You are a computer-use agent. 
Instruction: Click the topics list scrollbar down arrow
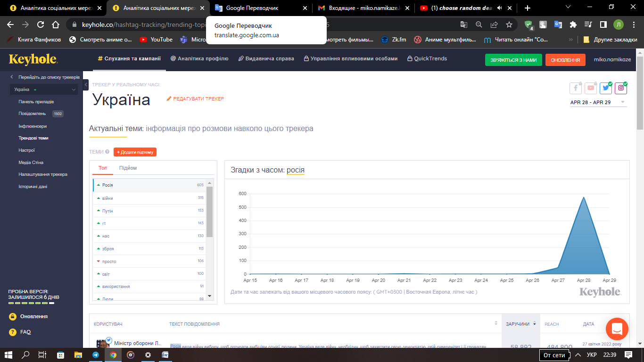210,296
